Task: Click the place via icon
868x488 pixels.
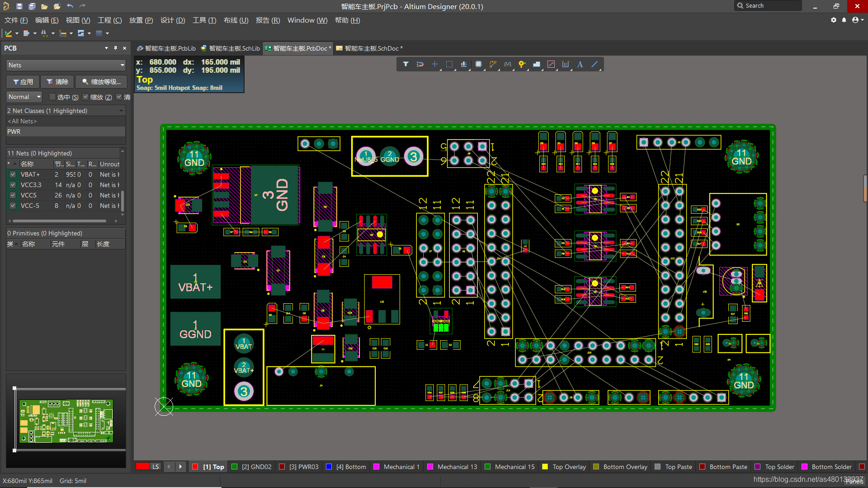Action: click(522, 64)
